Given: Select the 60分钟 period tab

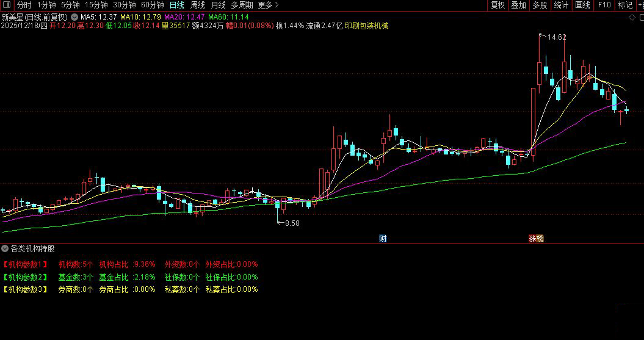Looking at the screenshot, I should (153, 5).
